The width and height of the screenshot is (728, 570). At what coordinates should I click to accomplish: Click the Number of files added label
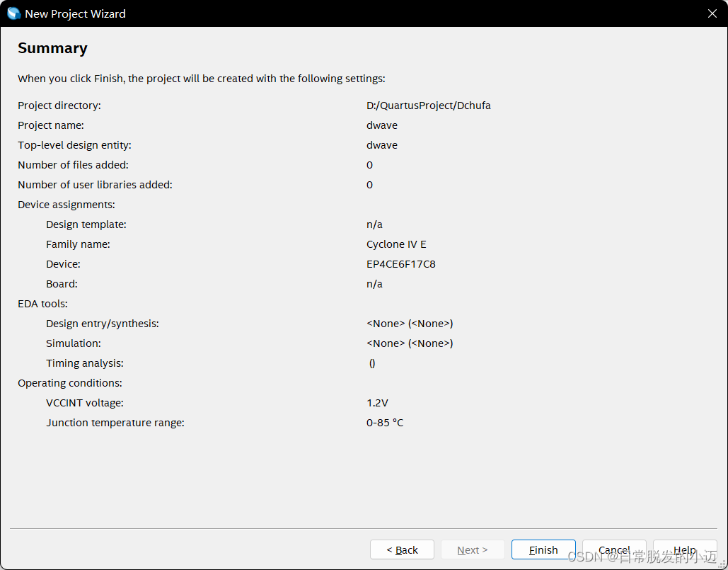[73, 165]
